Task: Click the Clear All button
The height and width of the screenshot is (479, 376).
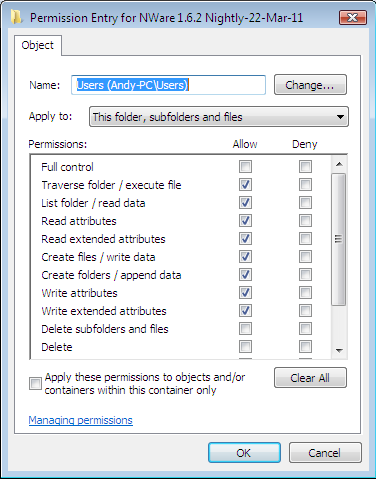Action: (310, 378)
